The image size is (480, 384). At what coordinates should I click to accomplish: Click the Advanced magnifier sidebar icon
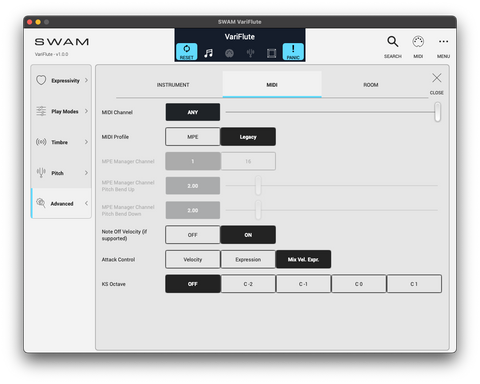[41, 203]
